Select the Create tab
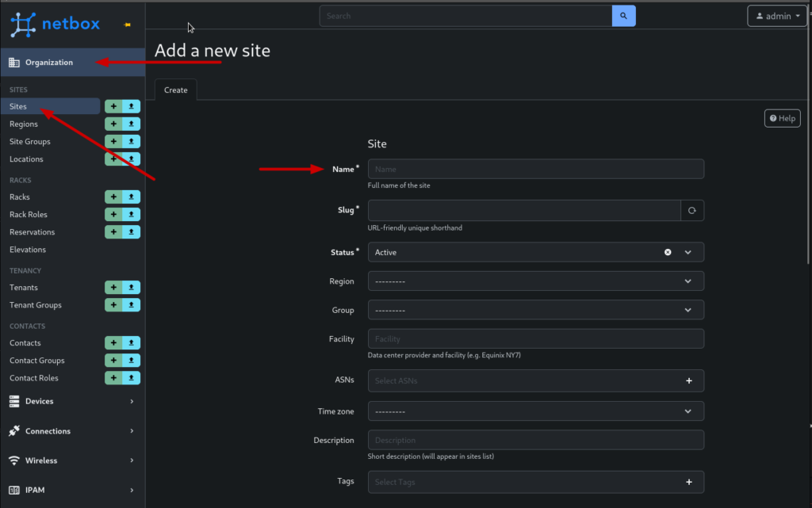This screenshot has height=508, width=812. (175, 90)
